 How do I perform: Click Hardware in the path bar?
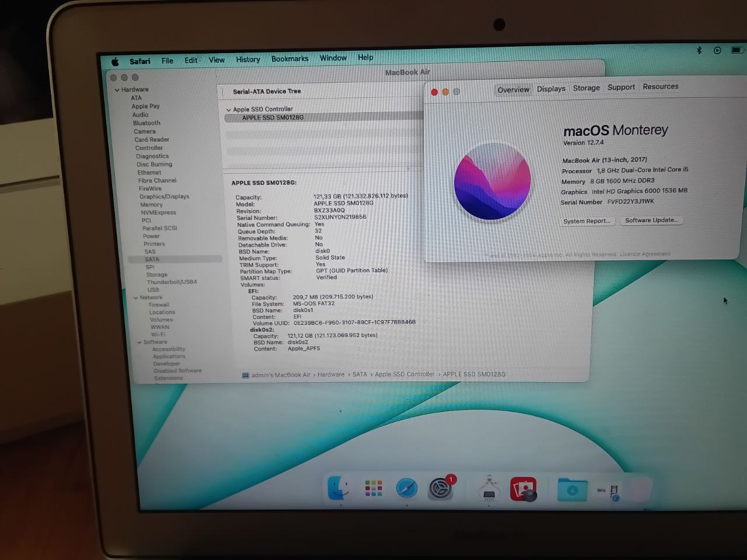pos(331,374)
